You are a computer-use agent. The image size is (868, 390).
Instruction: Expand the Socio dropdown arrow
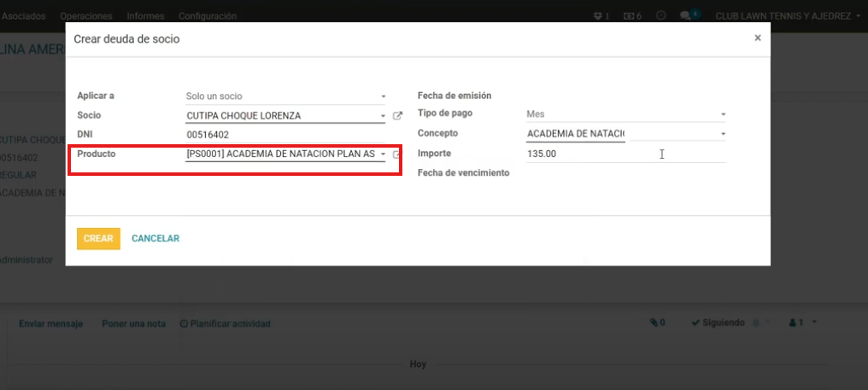[383, 116]
